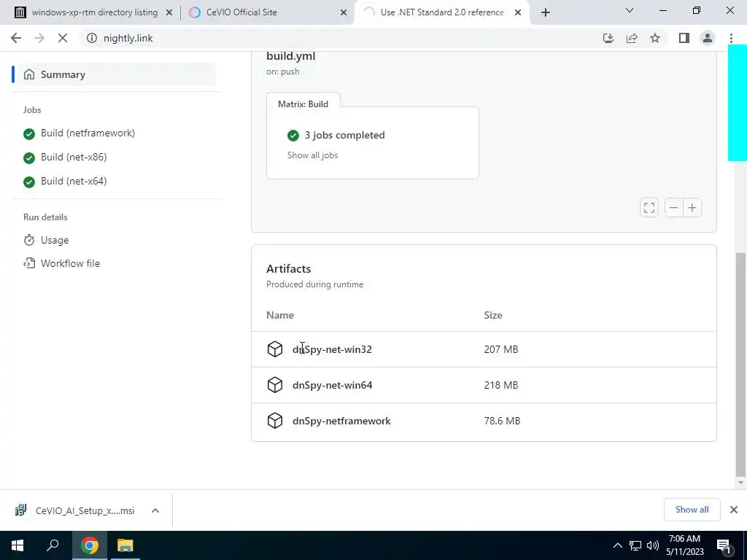The height and width of the screenshot is (560, 747).
Task: Download the dnSpy-netframework artifact
Action: [x=341, y=421]
